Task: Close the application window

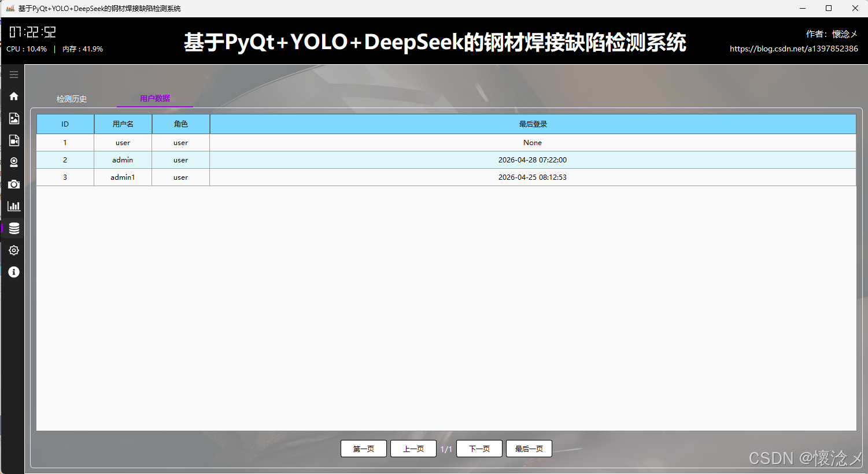Action: click(x=855, y=8)
